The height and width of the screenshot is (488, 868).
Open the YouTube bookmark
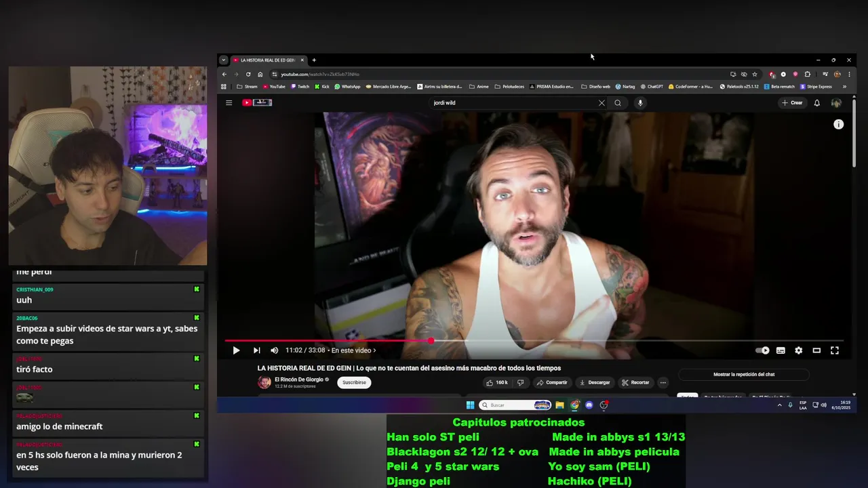pyautogui.click(x=275, y=87)
